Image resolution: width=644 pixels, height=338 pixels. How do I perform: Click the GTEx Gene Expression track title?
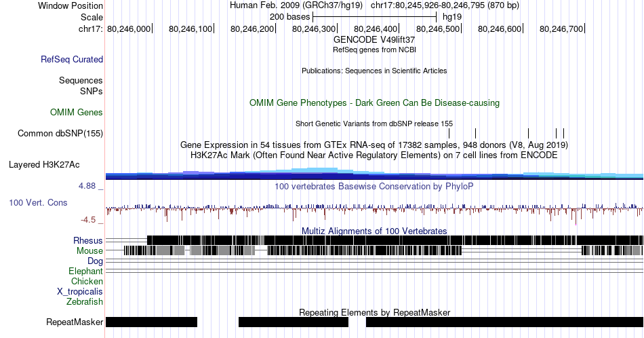point(374,145)
